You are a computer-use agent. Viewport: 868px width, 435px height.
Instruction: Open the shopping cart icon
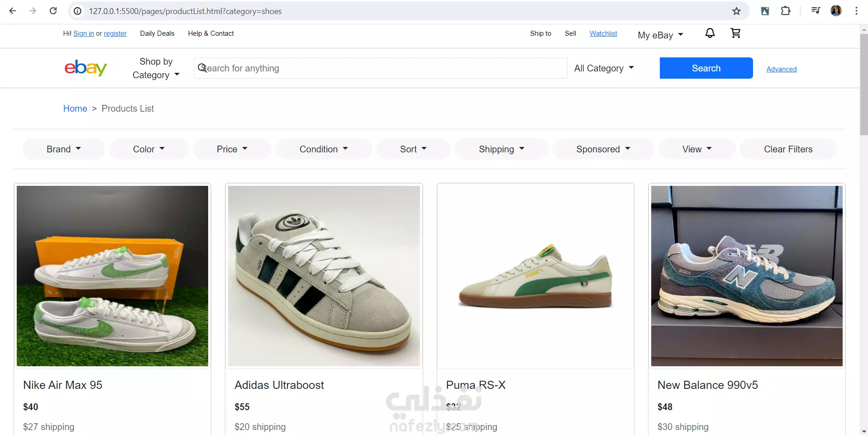[x=735, y=33]
